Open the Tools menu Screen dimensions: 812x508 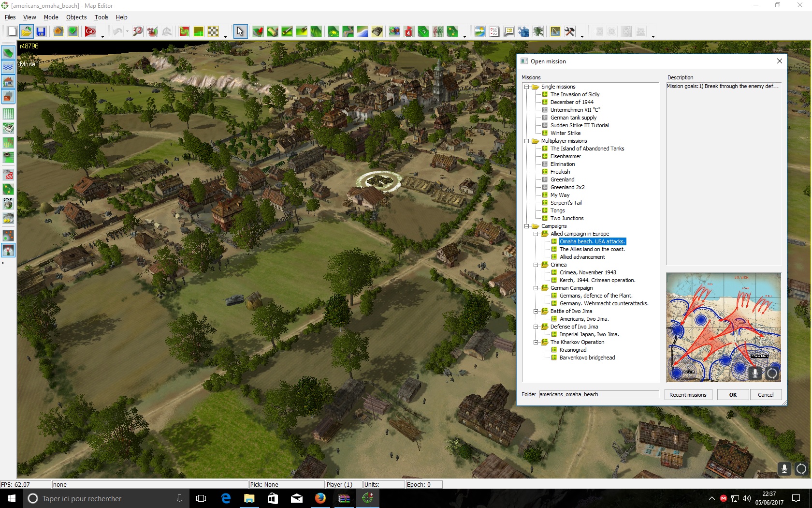[101, 17]
